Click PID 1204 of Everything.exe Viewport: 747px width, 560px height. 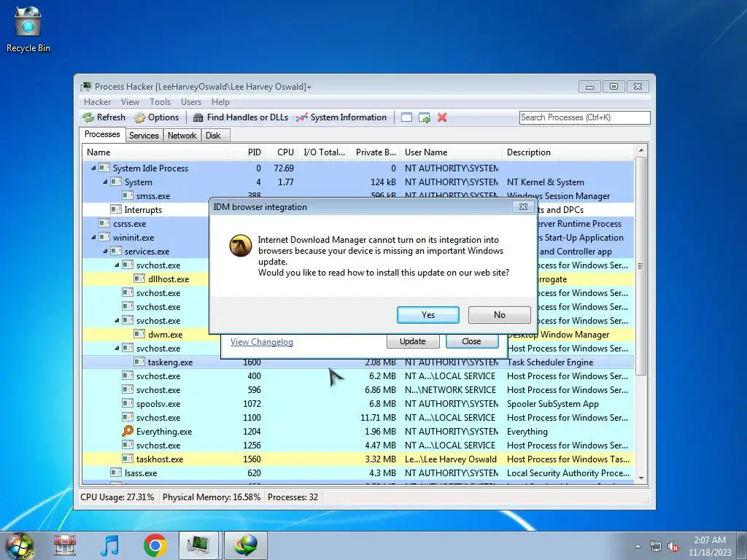tap(252, 432)
